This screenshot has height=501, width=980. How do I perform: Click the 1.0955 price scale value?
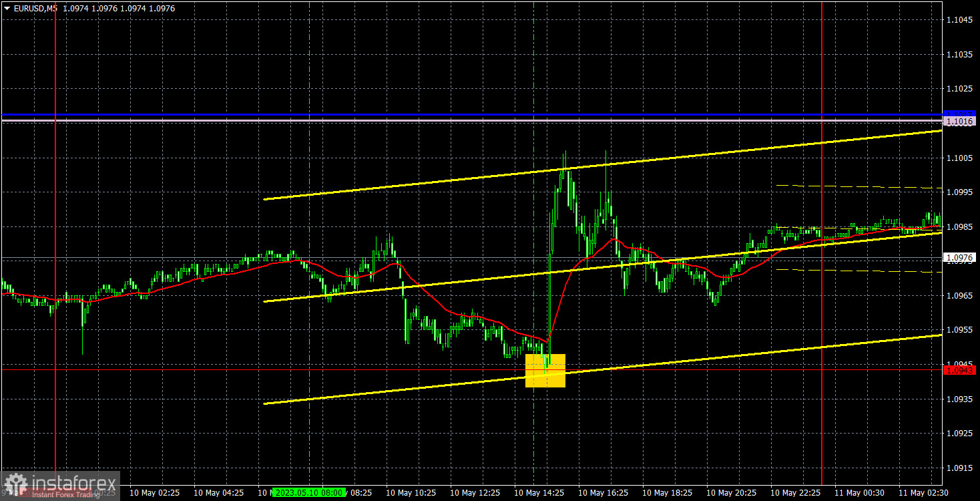click(959, 330)
